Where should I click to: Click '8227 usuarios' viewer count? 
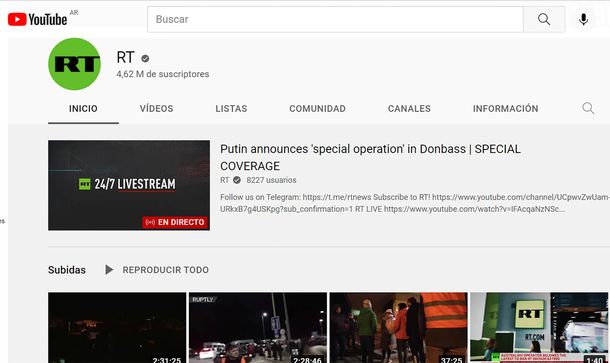click(x=271, y=180)
